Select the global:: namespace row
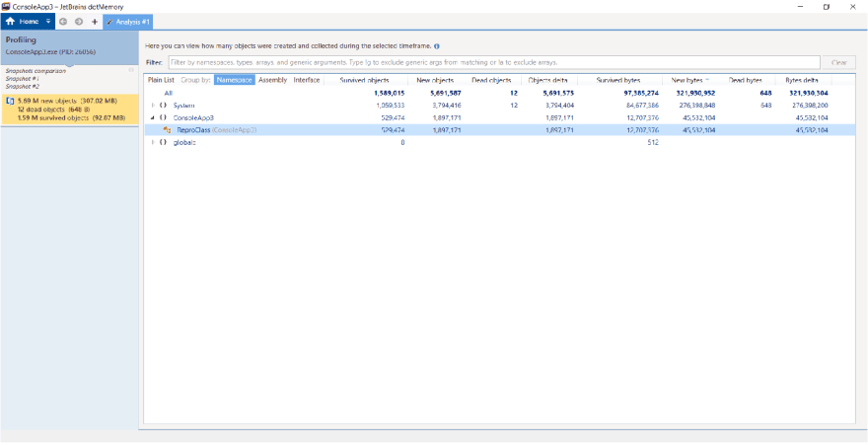Screen dimensions: 868x446 click(x=499, y=142)
